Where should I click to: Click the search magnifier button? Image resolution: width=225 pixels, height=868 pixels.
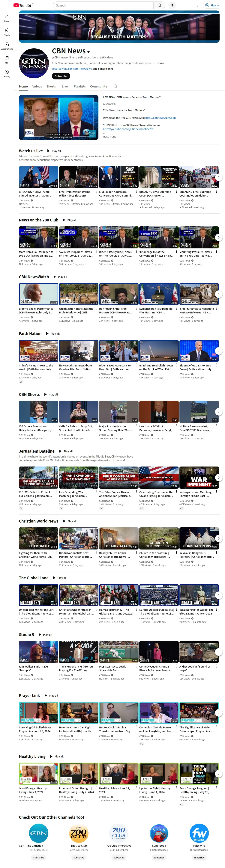(159, 5)
